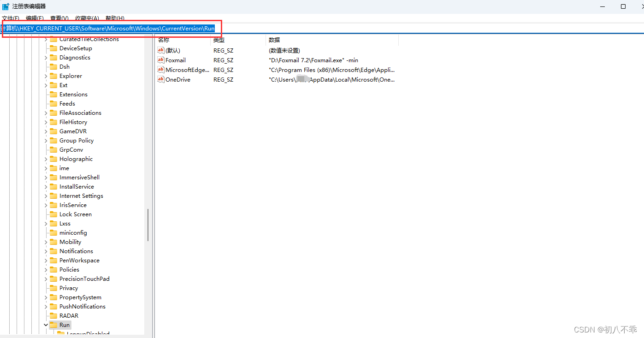Click the Holographic folder icon

pyautogui.click(x=53, y=159)
